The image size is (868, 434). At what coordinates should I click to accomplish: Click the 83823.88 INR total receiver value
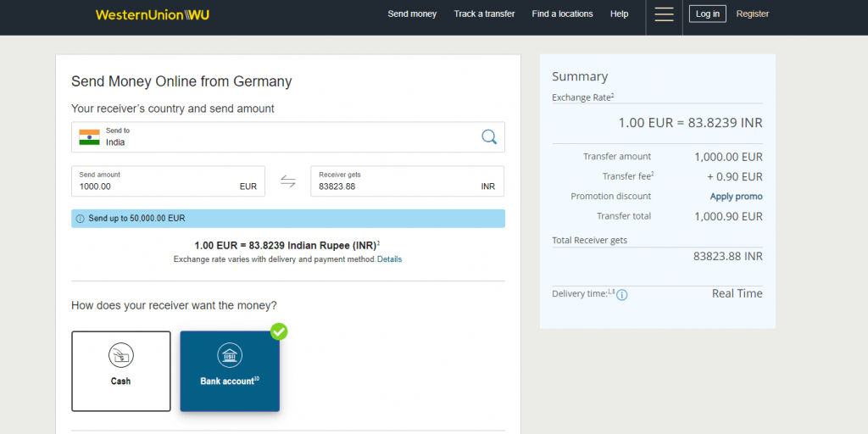728,256
